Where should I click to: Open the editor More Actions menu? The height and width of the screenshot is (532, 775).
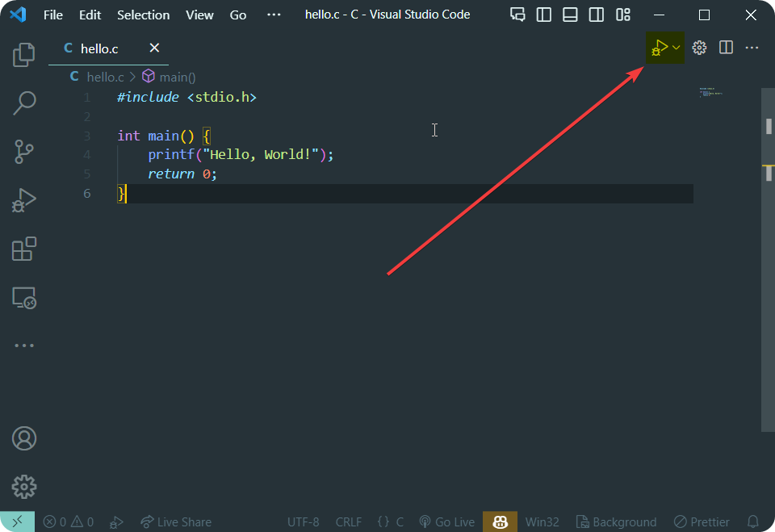click(x=751, y=48)
